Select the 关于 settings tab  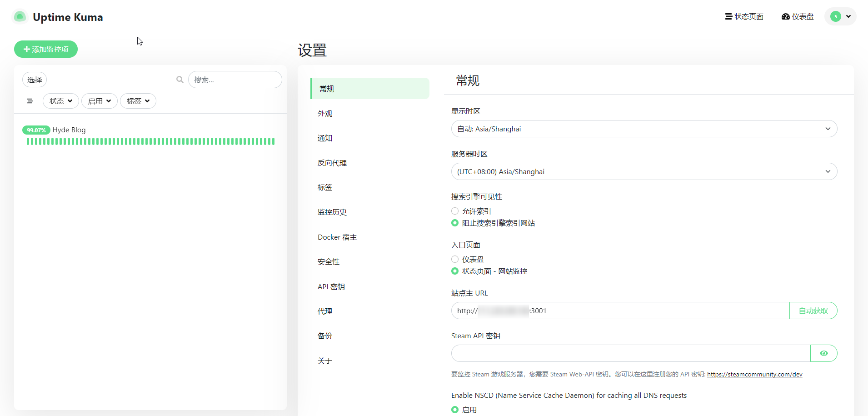[370, 361]
